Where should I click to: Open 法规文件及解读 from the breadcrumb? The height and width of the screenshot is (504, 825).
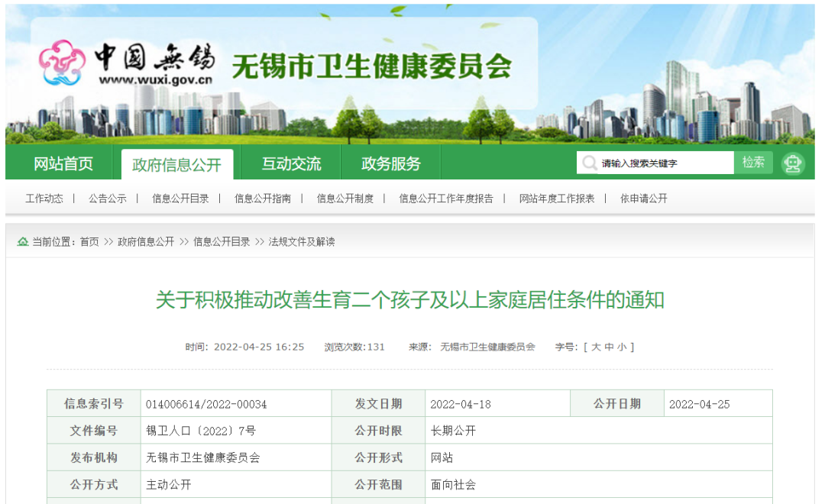(304, 242)
